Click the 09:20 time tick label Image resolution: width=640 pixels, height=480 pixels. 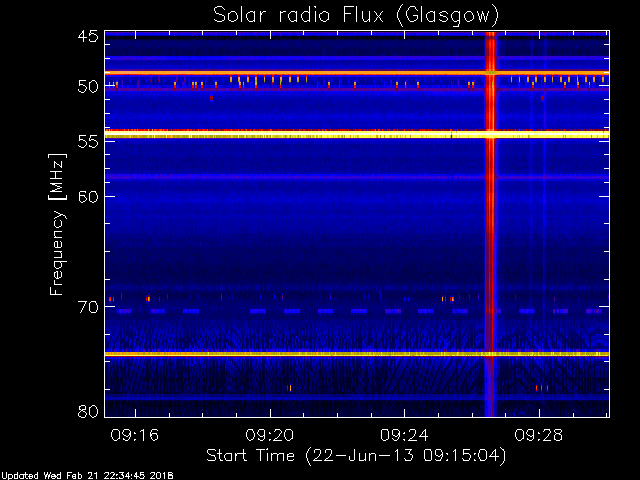[x=269, y=435]
